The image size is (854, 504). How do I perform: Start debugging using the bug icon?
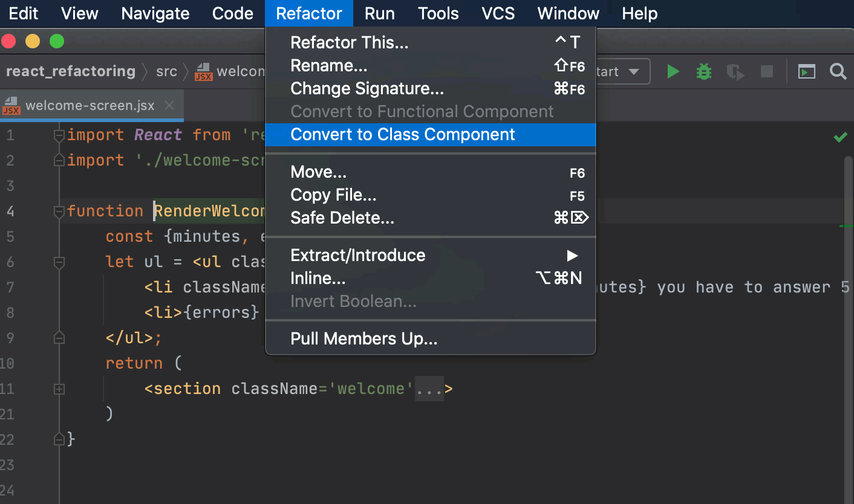(x=703, y=71)
